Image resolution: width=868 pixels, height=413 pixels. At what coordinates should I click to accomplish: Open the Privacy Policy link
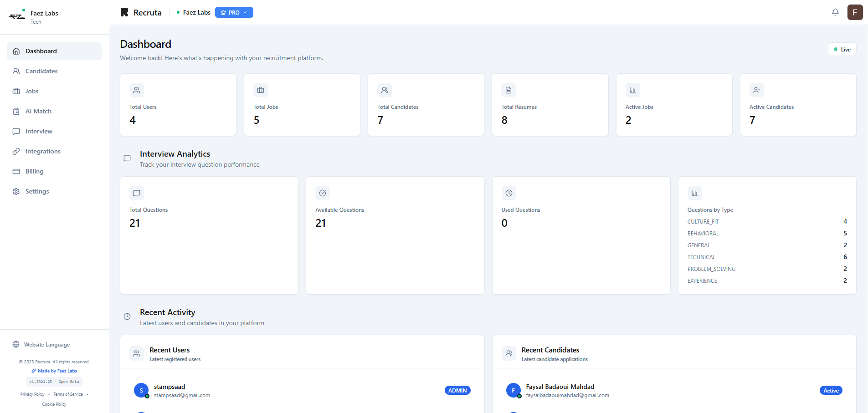tap(32, 394)
